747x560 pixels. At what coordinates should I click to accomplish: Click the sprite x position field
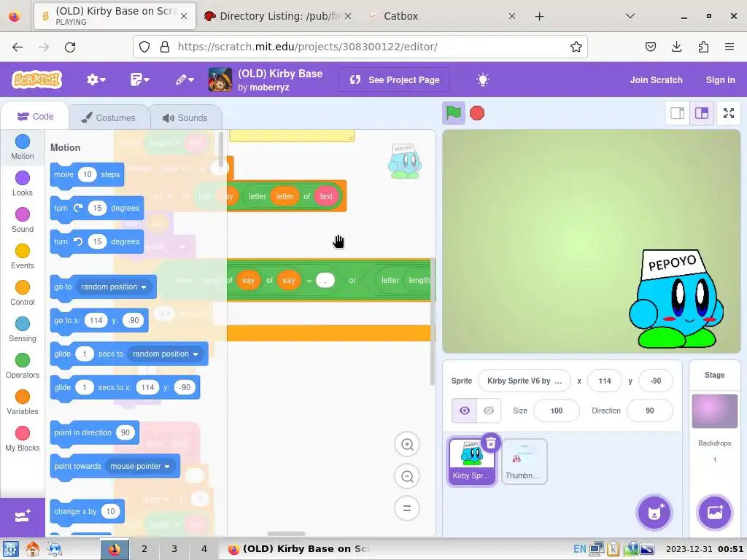[x=605, y=381]
